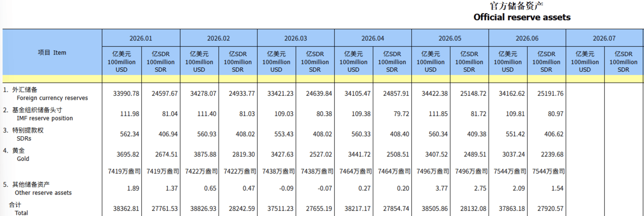The width and height of the screenshot is (644, 216).
Task: Click the 官方储备资产 Chinese title
Action: (517, 6)
